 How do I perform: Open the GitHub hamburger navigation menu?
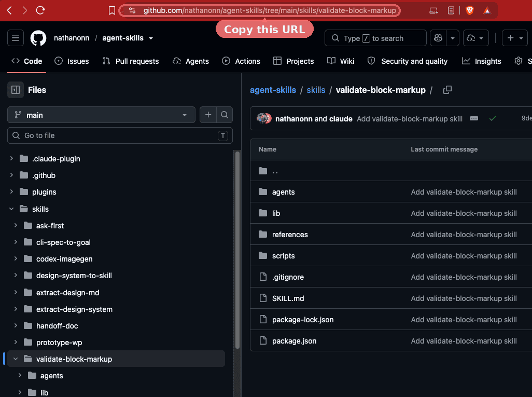16,38
